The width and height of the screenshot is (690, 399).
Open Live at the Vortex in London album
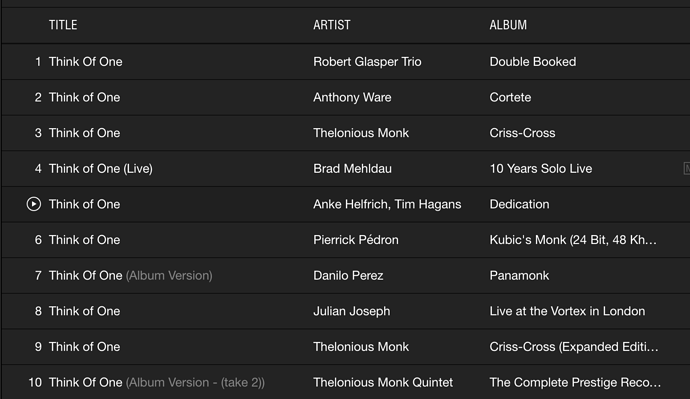click(567, 311)
